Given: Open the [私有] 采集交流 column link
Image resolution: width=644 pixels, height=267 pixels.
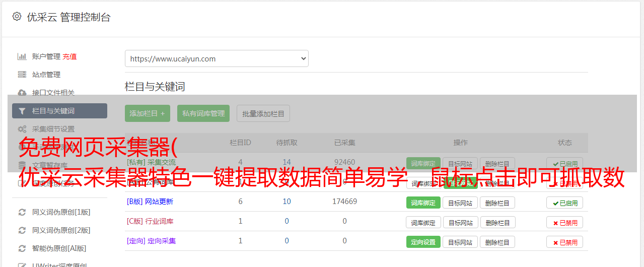Looking at the screenshot, I should 152,162.
